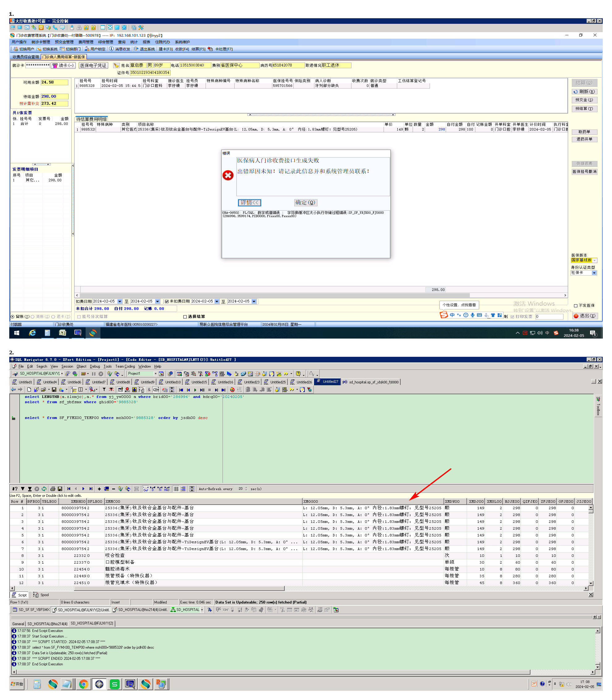Click the horizontal scrollbar under results grid
This screenshot has height=700, width=612.
179,588
